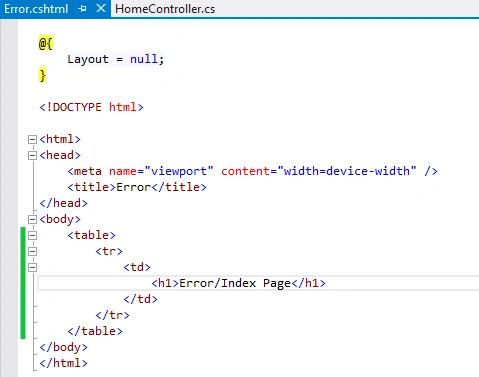
Task: Click the 'Layout = null;' line
Action: pyautogui.click(x=116, y=59)
